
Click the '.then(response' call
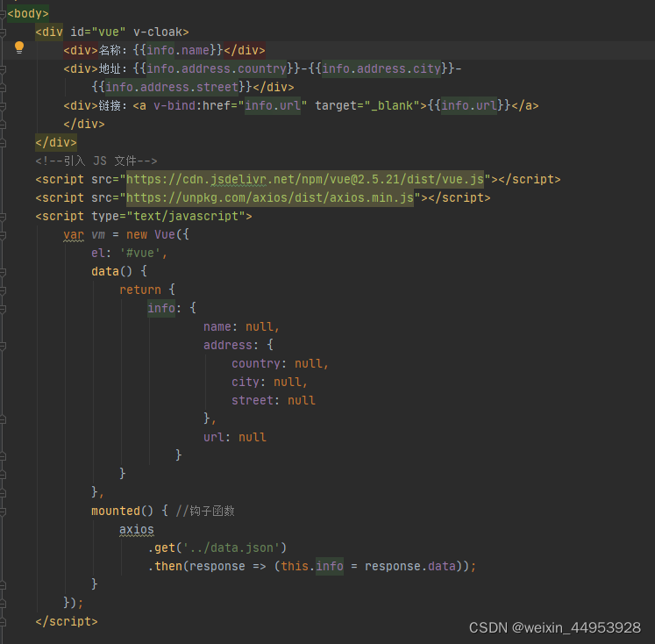click(196, 566)
